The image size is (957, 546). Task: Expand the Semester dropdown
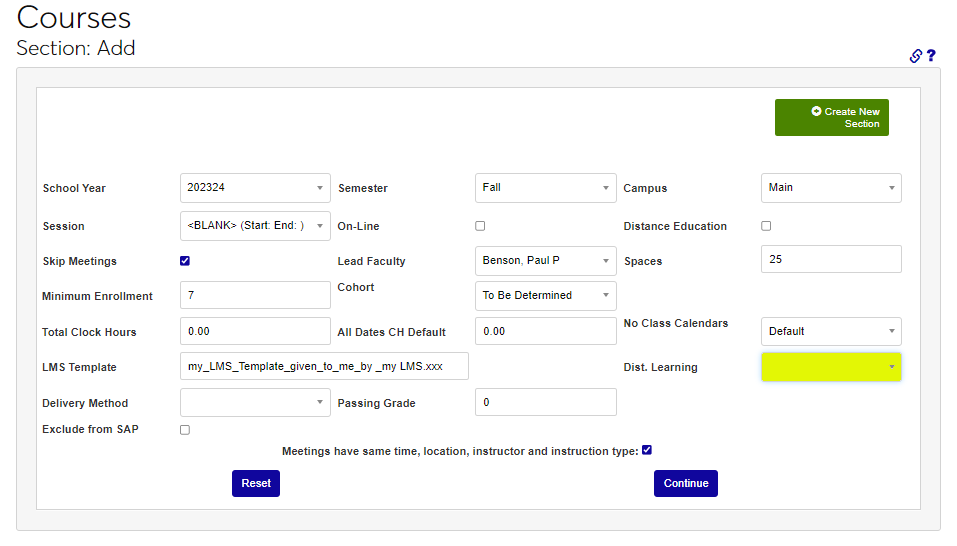tap(545, 188)
